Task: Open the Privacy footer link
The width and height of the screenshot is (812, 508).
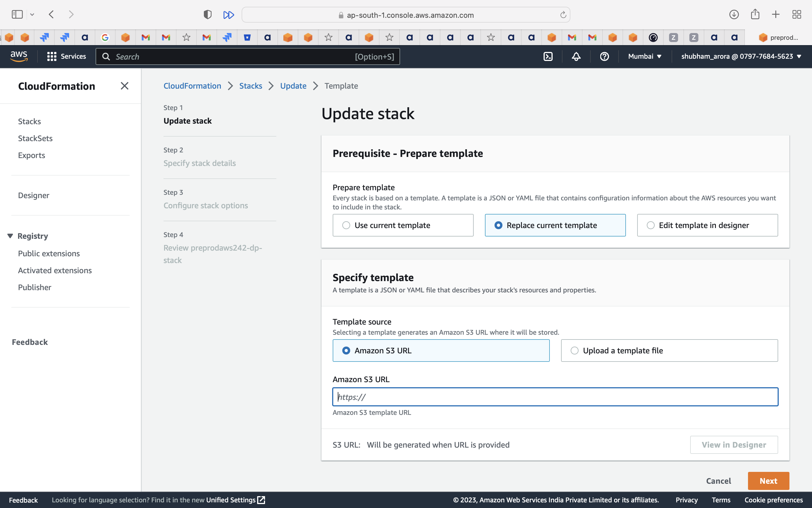Action: click(x=687, y=500)
